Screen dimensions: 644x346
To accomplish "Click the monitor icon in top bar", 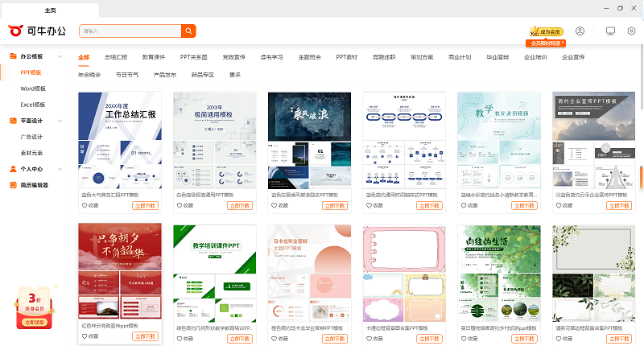I will (x=610, y=31).
